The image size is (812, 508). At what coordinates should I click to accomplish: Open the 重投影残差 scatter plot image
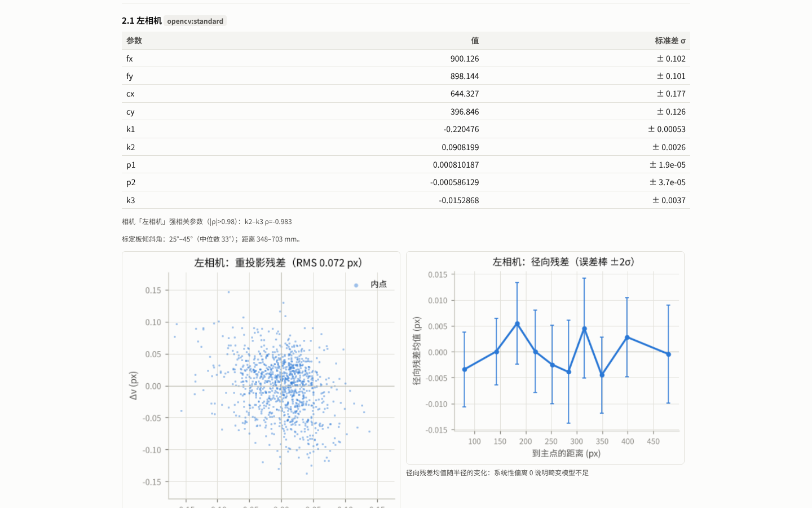[x=261, y=380]
